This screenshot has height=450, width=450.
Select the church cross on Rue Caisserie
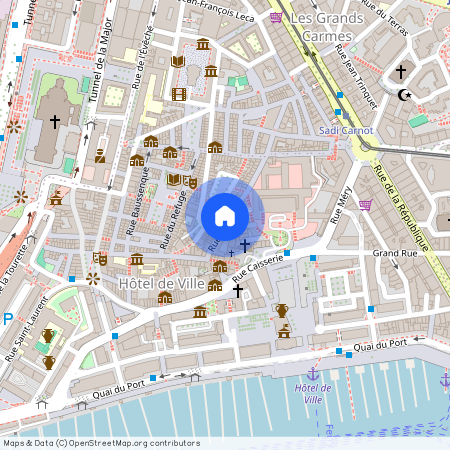(238, 291)
